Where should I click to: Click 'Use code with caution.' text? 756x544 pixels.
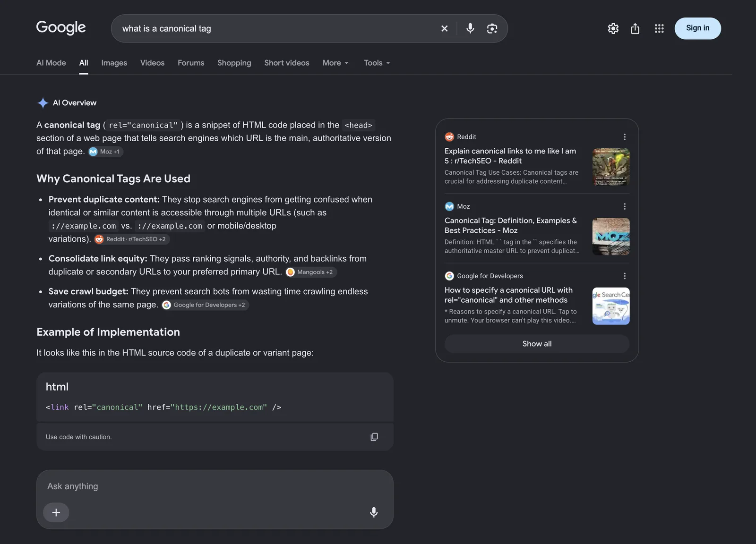pyautogui.click(x=78, y=437)
